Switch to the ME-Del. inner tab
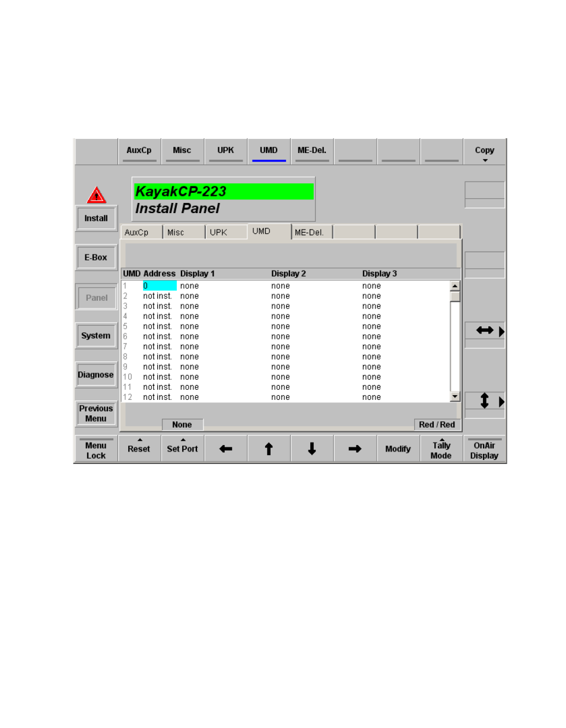 (312, 233)
